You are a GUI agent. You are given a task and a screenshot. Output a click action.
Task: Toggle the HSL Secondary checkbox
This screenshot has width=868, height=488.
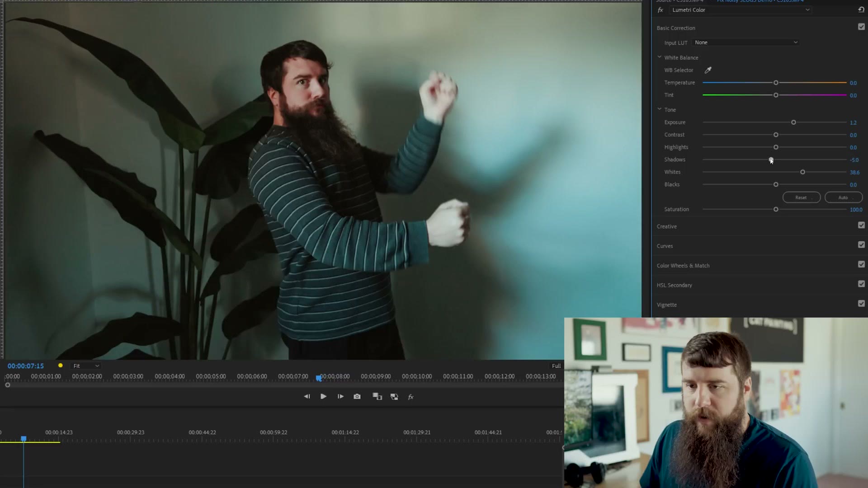(861, 284)
